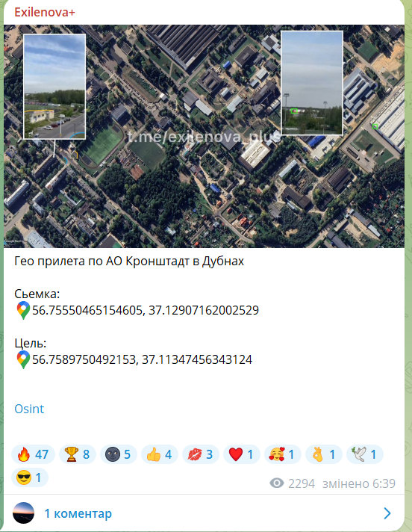412x532 pixels.
Task: Open the satellite map image
Action: pyautogui.click(x=204, y=136)
